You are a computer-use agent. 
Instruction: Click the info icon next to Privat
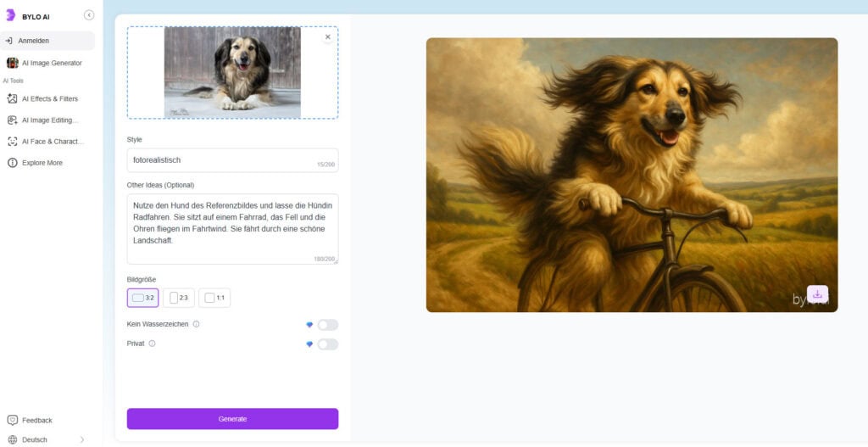point(153,344)
